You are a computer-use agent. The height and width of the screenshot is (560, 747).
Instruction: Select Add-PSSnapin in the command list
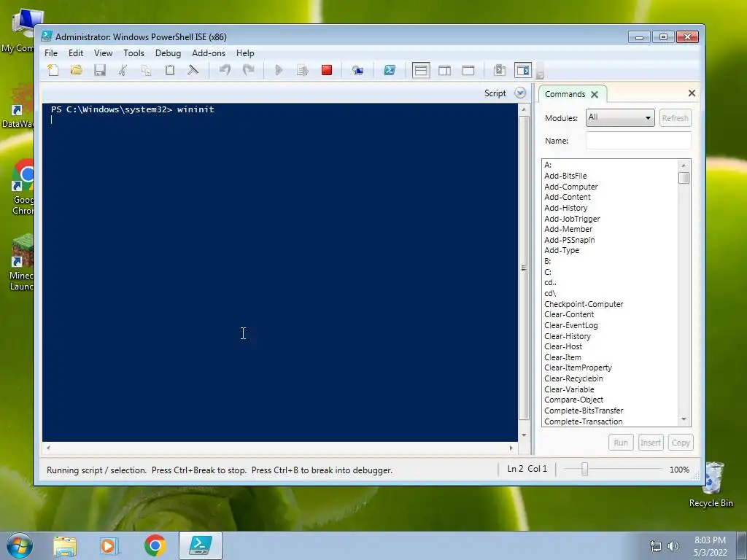tap(569, 240)
